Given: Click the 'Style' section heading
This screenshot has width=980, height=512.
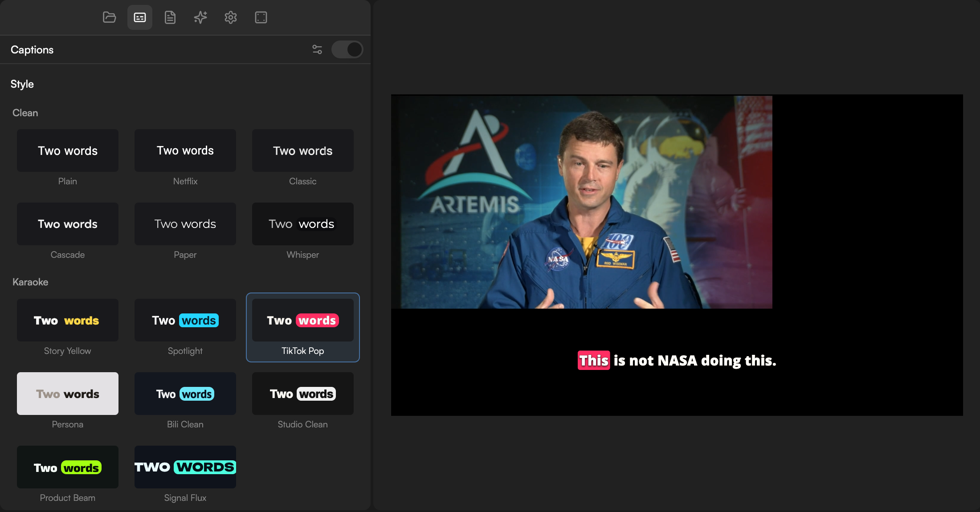Looking at the screenshot, I should click(22, 84).
